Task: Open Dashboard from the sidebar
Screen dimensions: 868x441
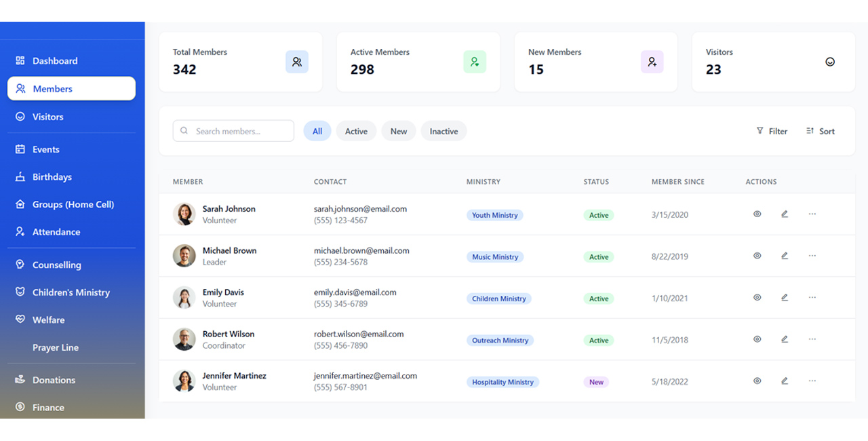Action: tap(54, 61)
